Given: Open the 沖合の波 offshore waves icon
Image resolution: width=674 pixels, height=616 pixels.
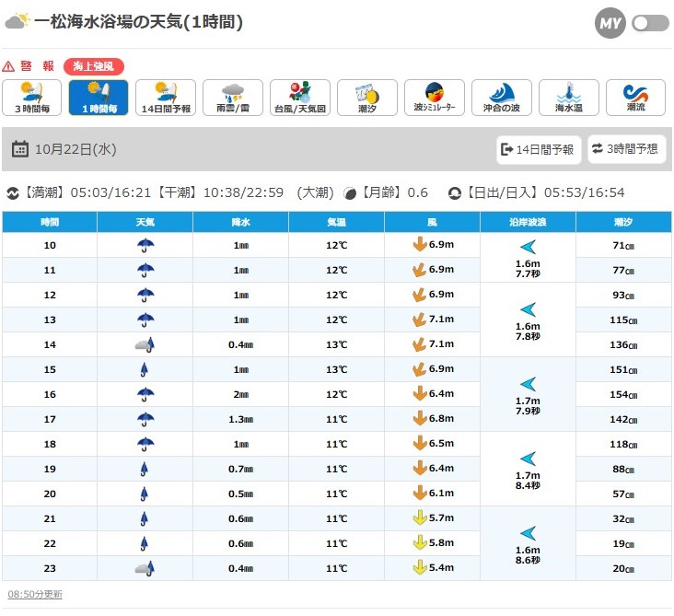Looking at the screenshot, I should (502, 97).
